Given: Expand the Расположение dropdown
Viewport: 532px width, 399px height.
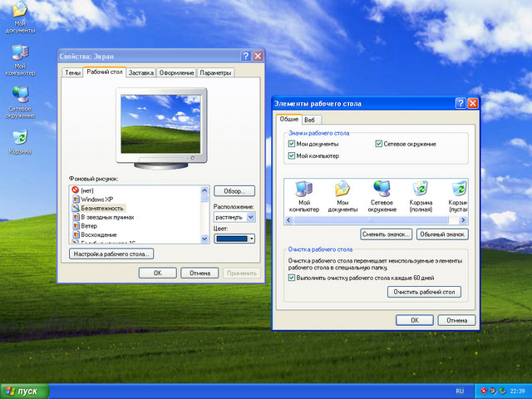Looking at the screenshot, I should (x=250, y=216).
